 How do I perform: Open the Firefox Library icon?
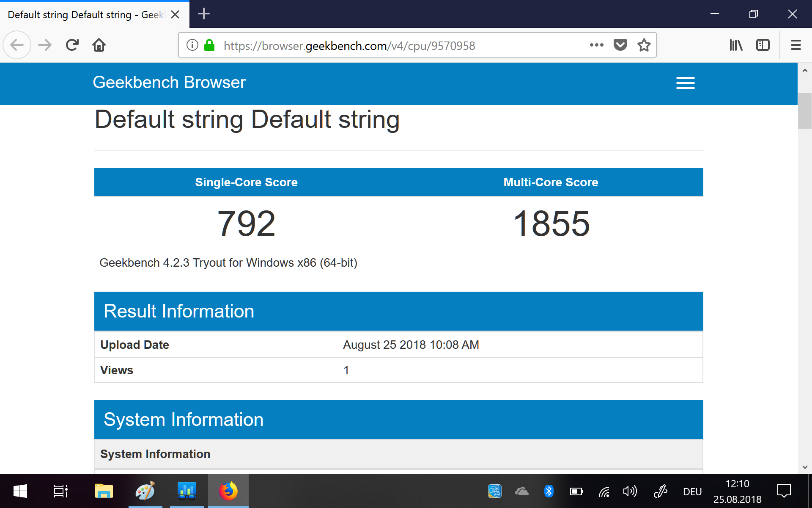(736, 45)
